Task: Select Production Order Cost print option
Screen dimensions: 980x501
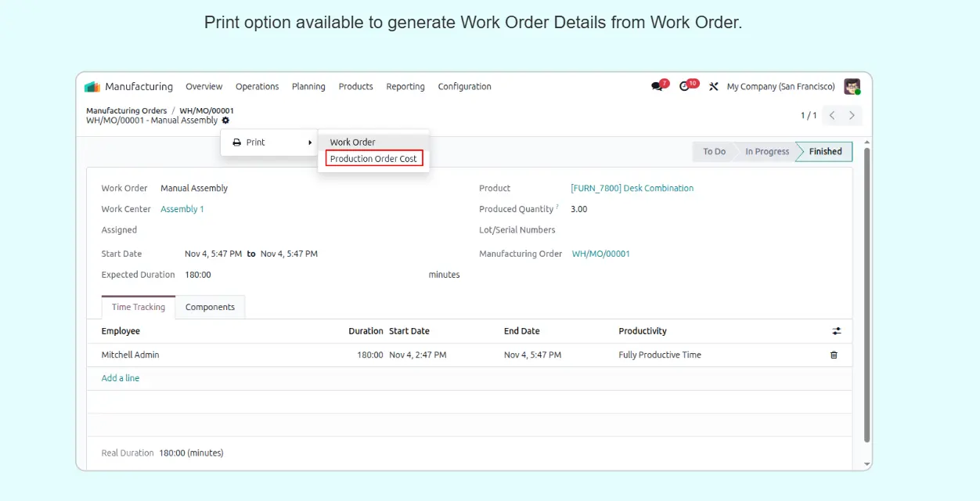Action: pyautogui.click(x=373, y=159)
